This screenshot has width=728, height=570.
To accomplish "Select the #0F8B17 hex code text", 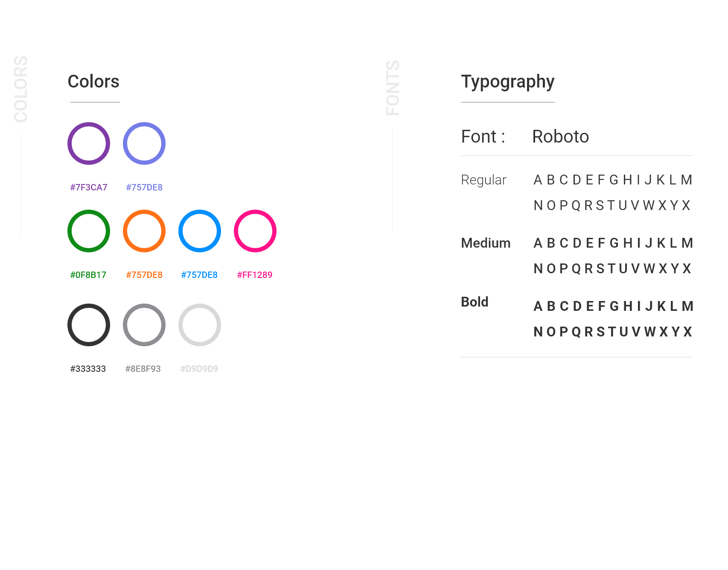I will [88, 275].
